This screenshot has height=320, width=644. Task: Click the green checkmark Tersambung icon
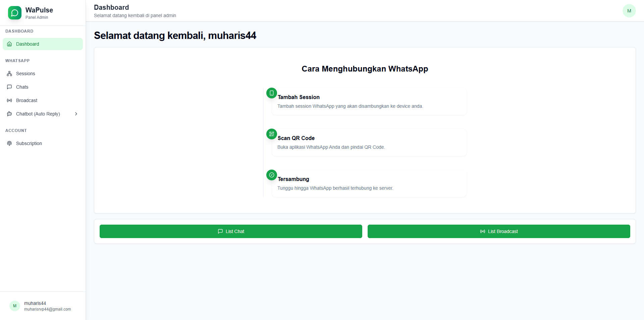pos(271,175)
